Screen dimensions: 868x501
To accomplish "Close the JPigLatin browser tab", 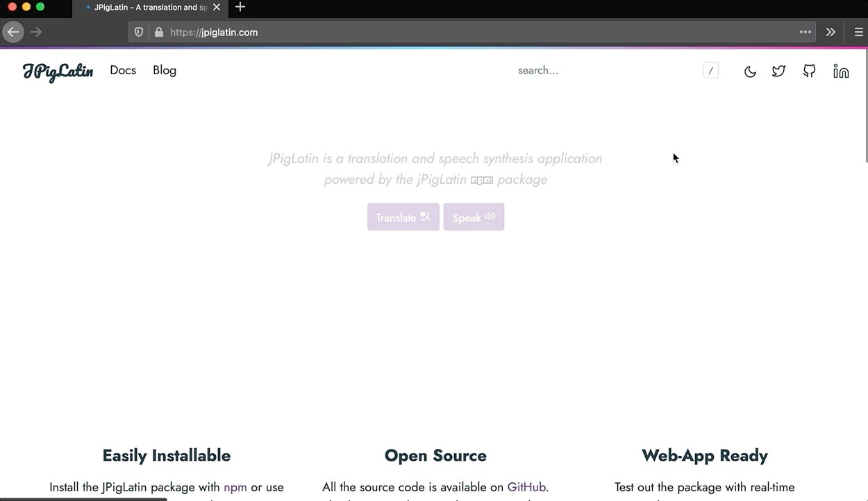I will point(217,8).
